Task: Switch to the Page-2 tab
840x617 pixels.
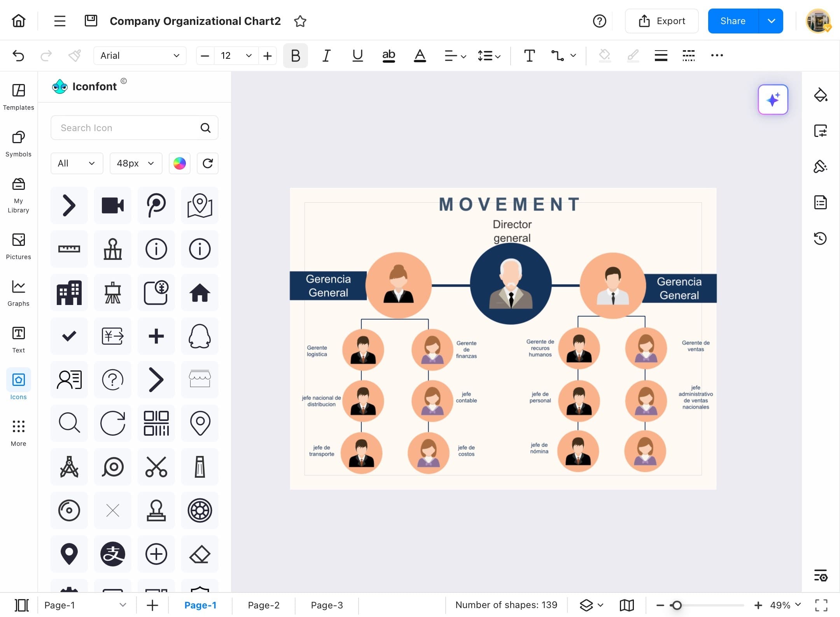Action: (x=263, y=605)
